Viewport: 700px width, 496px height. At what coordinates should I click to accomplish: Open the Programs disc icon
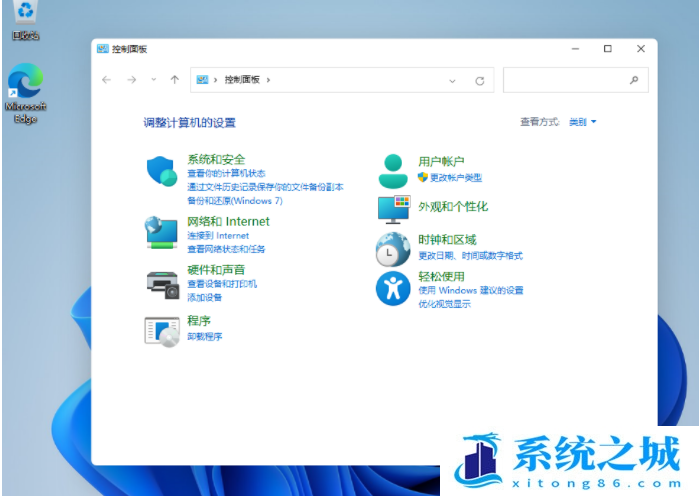click(x=162, y=332)
